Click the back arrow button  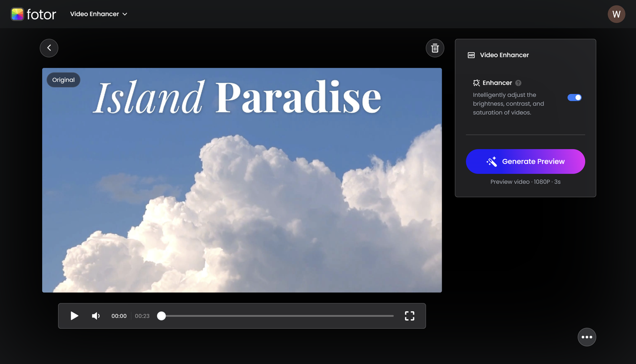49,48
